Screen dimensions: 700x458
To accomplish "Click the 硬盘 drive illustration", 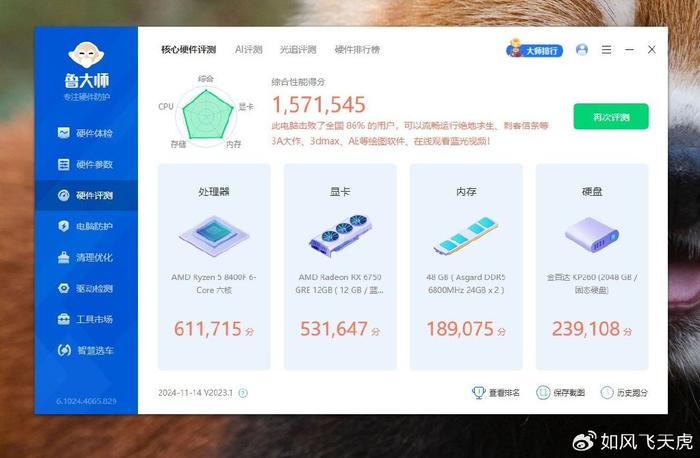I will [592, 235].
